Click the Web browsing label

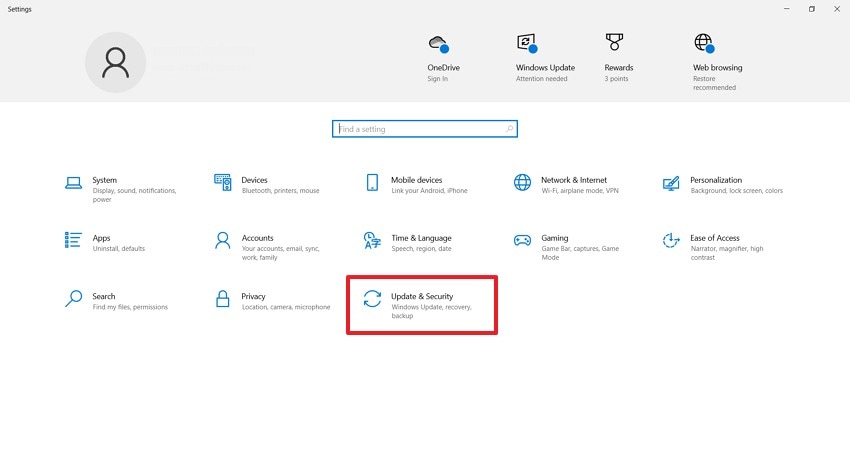(718, 68)
